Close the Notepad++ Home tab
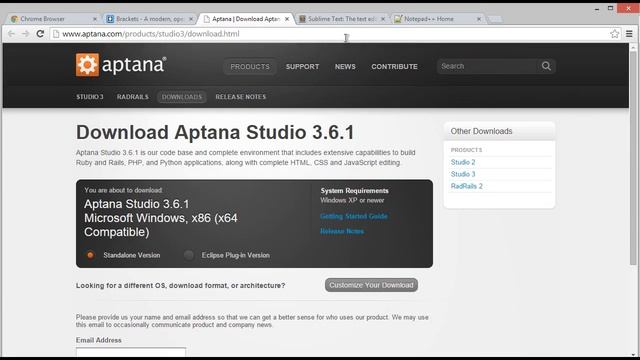Viewport: 640px width, 360px height. point(479,19)
